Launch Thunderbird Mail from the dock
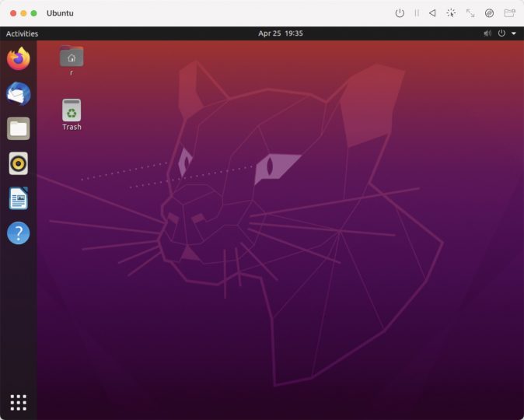 19,93
